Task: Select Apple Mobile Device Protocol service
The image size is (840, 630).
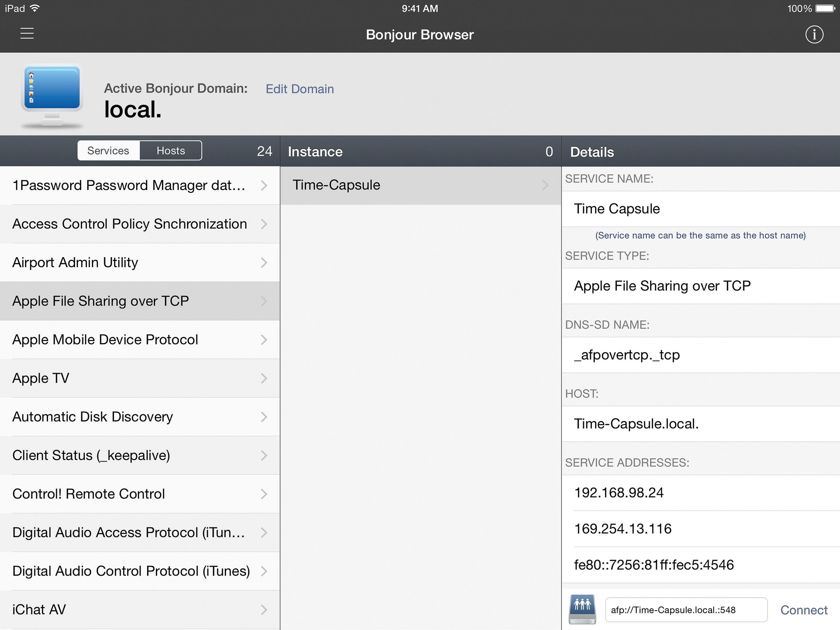Action: (105, 339)
